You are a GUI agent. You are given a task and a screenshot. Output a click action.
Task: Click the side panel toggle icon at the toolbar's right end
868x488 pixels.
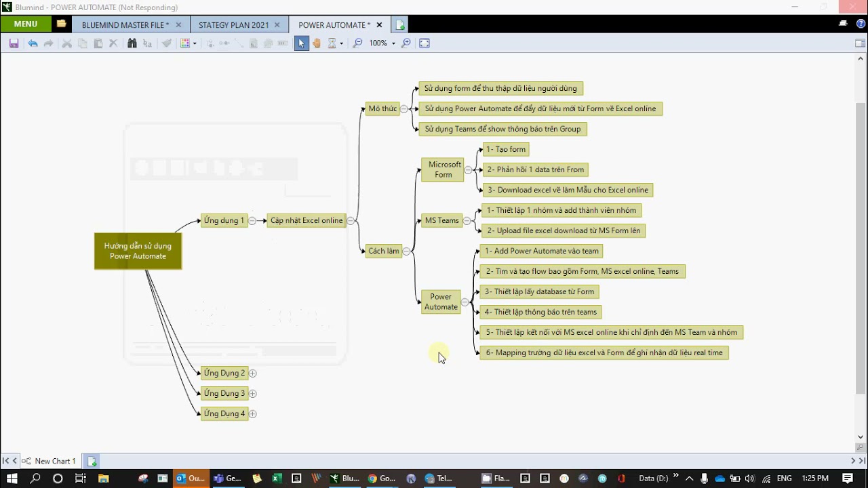click(860, 43)
